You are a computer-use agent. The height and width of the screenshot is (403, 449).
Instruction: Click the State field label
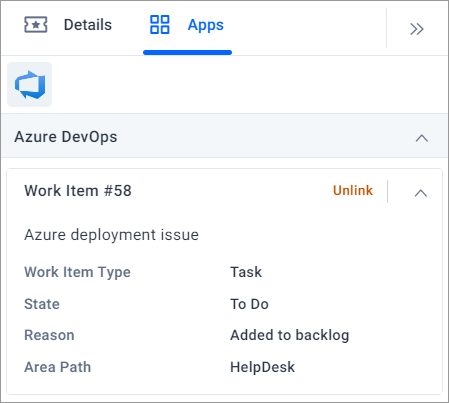click(42, 304)
